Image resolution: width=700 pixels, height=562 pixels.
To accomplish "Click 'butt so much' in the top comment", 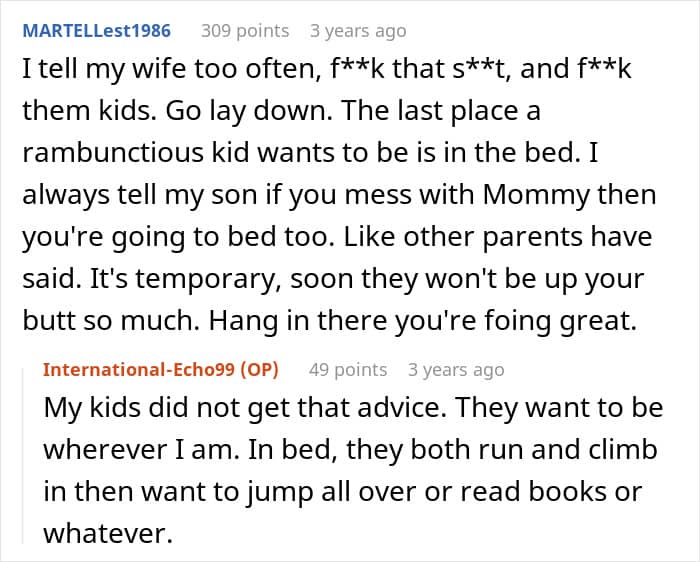I will click(108, 323).
